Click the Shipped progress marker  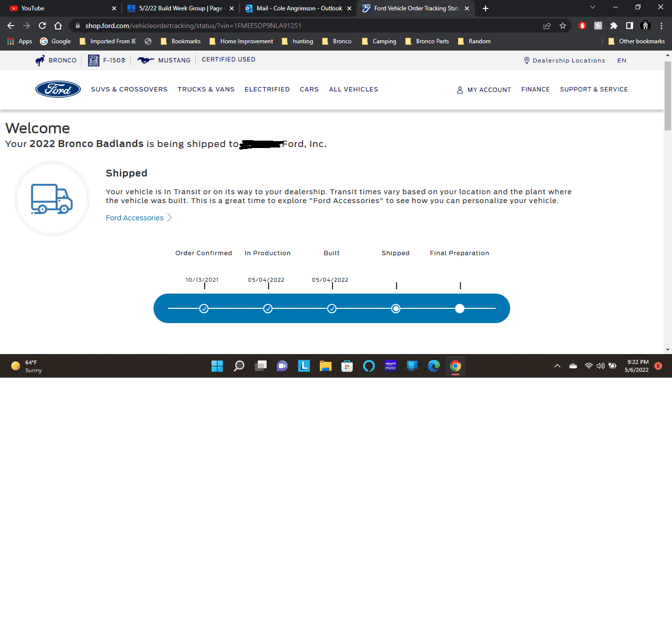point(396,309)
